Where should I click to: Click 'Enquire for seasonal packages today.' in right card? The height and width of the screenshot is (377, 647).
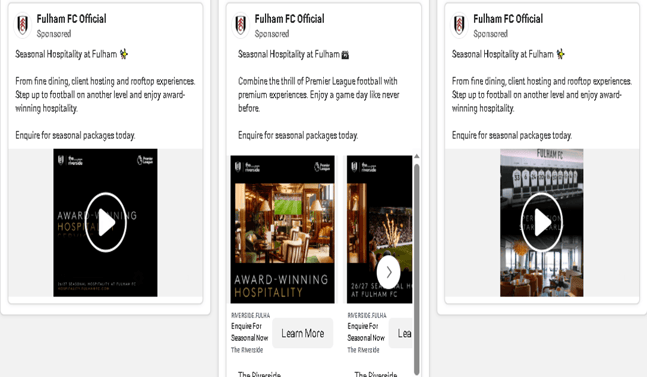click(x=512, y=135)
